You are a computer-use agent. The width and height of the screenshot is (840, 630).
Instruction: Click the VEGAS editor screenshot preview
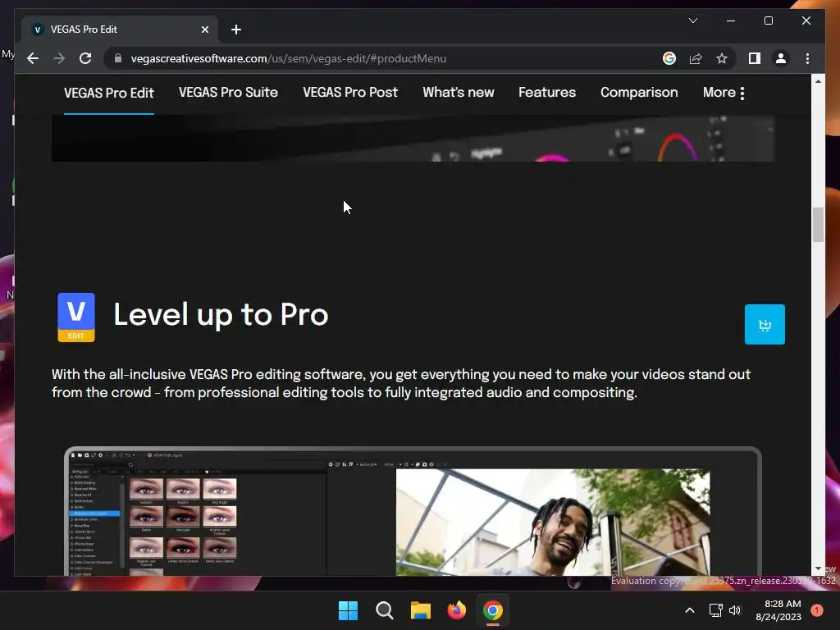pos(413,511)
